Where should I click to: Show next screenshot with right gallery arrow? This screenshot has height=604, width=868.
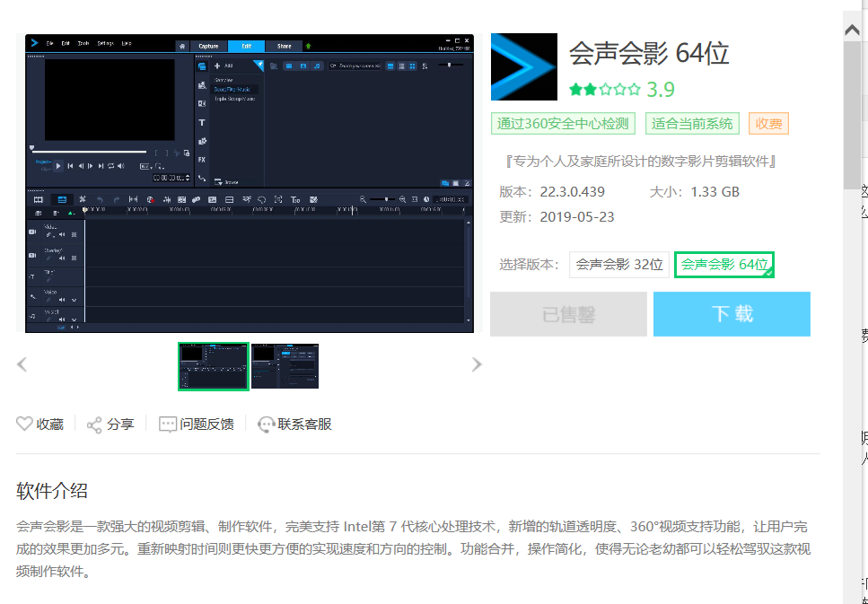pos(477,364)
